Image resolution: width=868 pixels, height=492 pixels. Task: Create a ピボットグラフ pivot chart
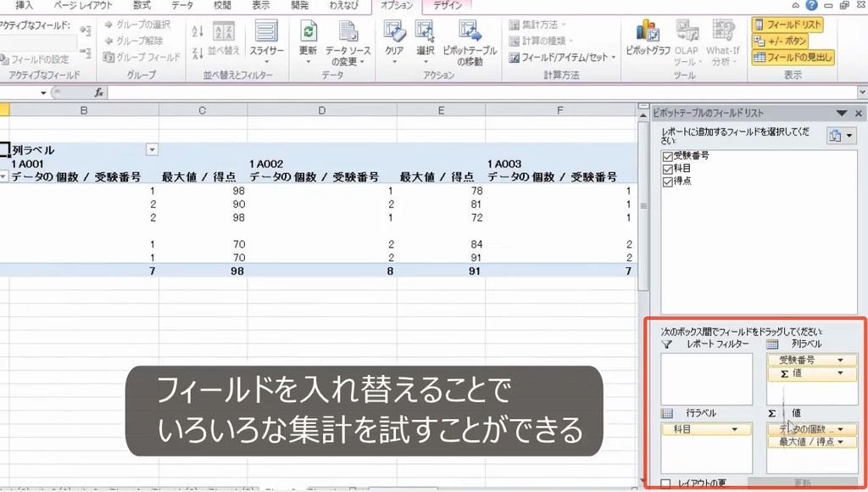[x=648, y=39]
